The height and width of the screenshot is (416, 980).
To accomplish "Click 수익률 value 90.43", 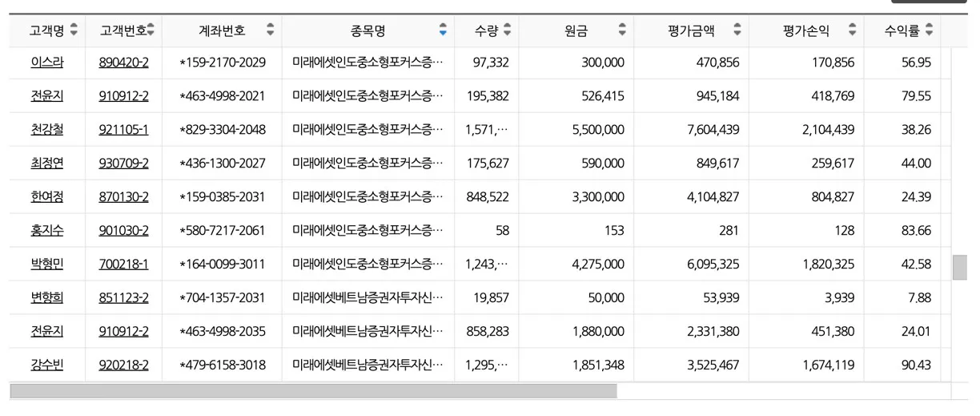I will click(x=916, y=365).
